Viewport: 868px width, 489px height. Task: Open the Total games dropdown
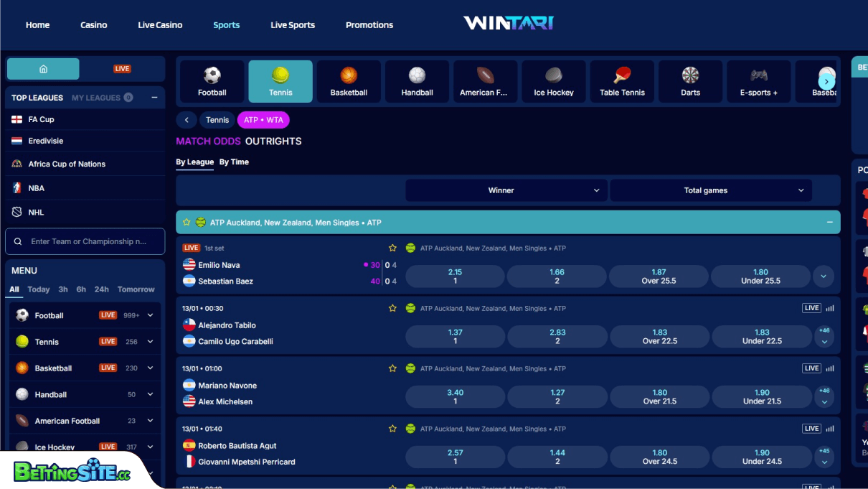point(710,190)
